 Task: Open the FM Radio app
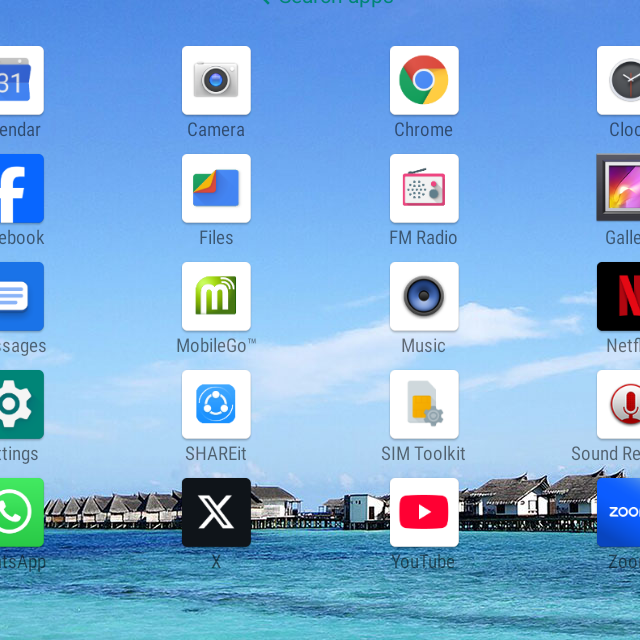tap(424, 188)
